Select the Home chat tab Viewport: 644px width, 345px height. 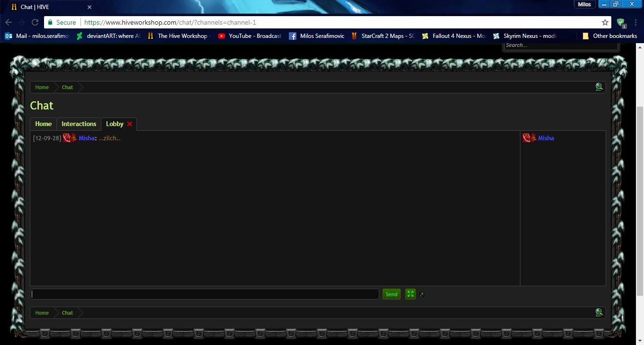[43, 124]
